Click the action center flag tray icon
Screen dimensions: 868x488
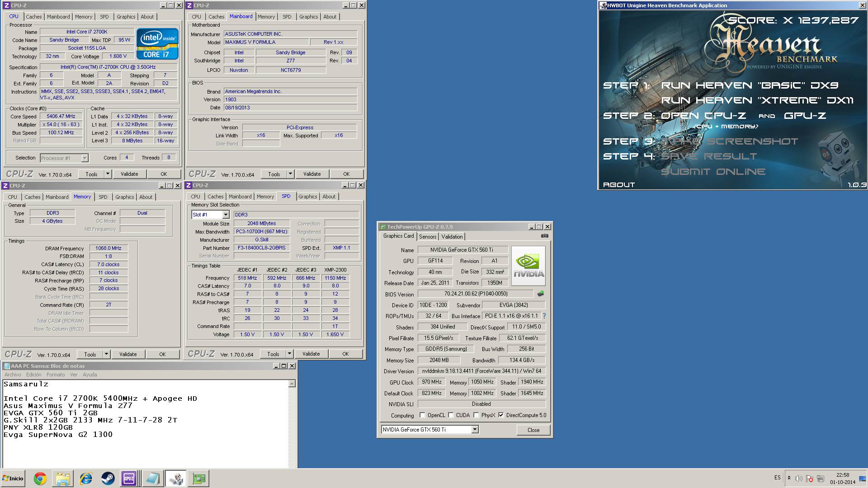pos(809,479)
